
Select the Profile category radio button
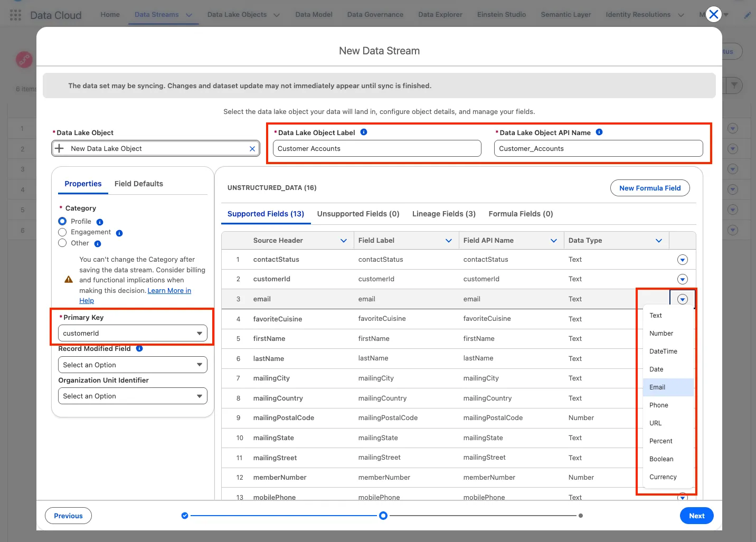click(62, 221)
